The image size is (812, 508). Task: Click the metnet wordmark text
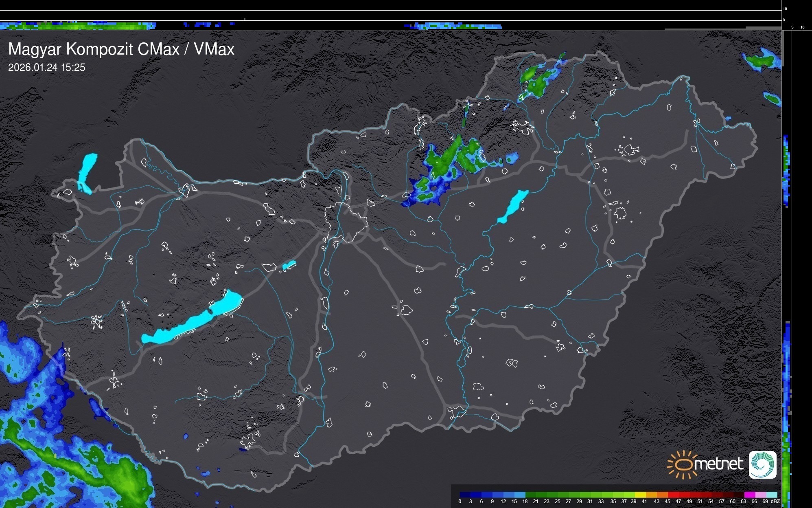click(719, 464)
